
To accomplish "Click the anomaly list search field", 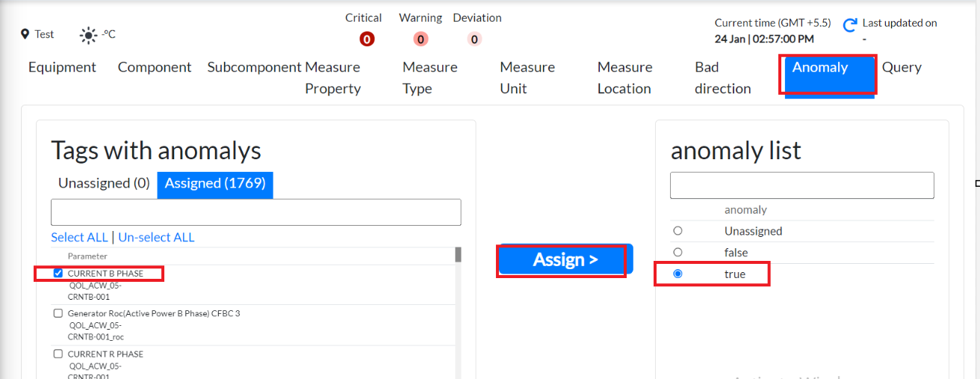I will pos(801,185).
